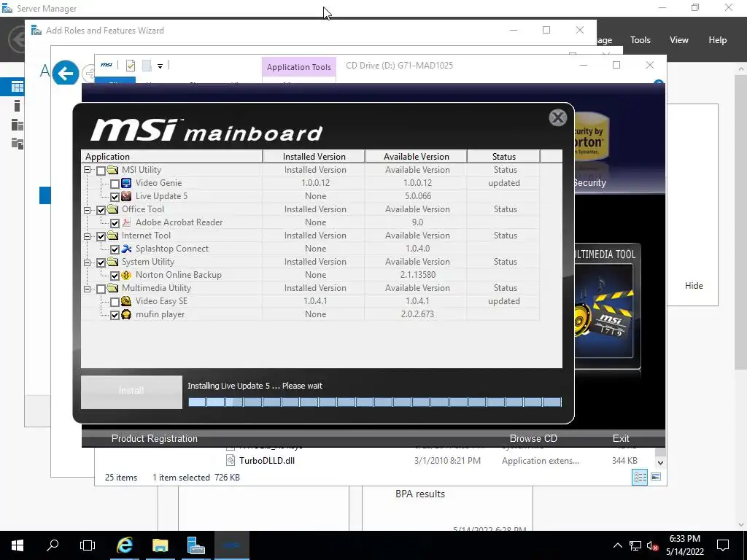The width and height of the screenshot is (747, 560).
Task: Click the MSI Utility folder icon
Action: (112, 169)
